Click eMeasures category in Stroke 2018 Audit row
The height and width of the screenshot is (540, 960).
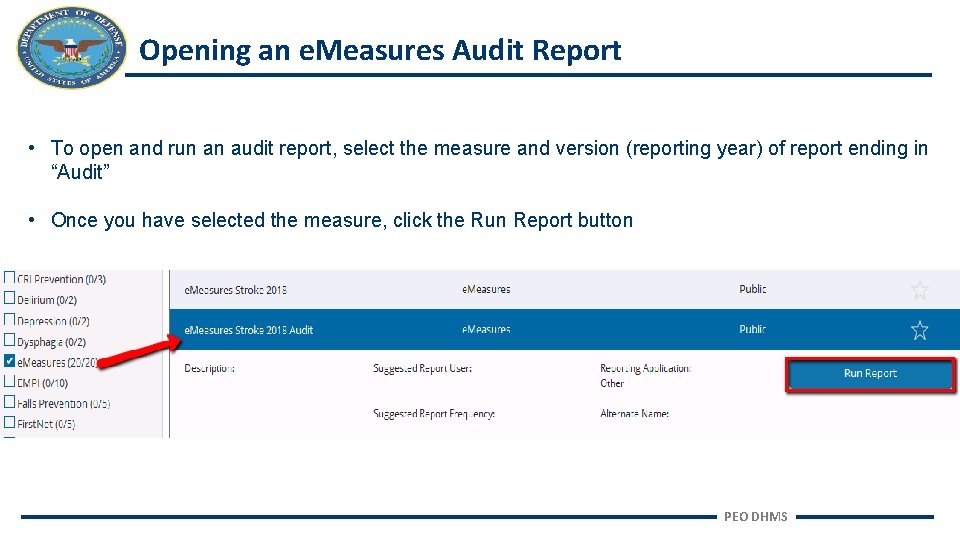(x=486, y=329)
